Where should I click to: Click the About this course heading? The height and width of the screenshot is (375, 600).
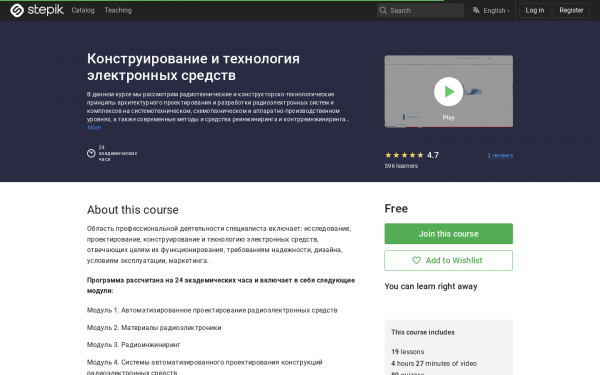pyautogui.click(x=132, y=210)
